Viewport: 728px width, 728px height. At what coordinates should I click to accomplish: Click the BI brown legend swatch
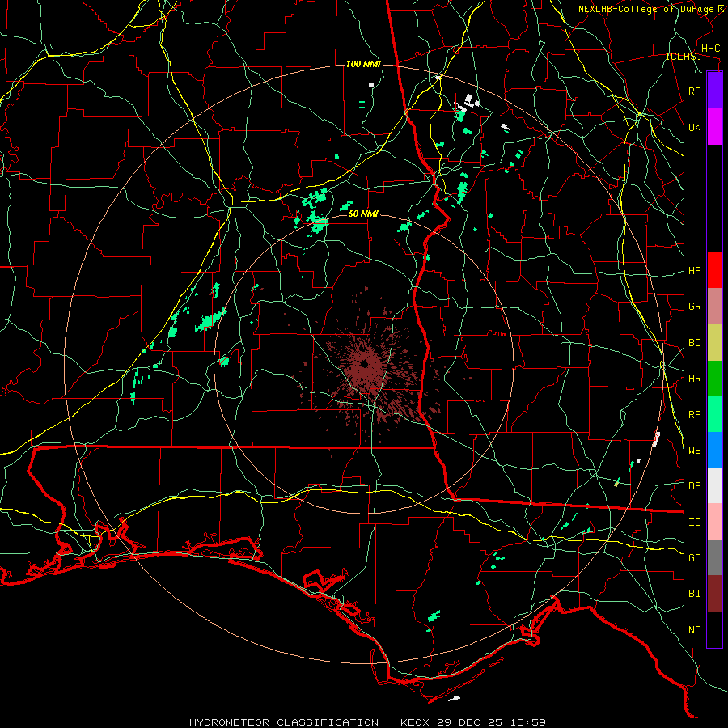[714, 594]
